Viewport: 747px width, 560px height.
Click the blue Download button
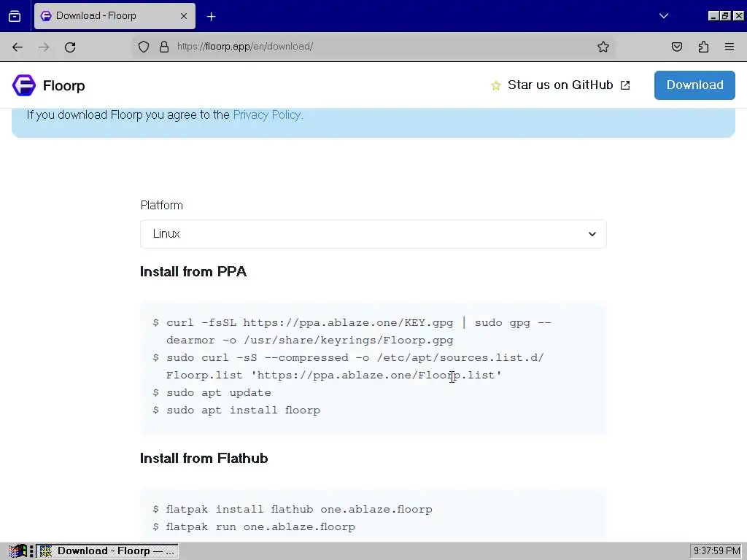point(694,85)
